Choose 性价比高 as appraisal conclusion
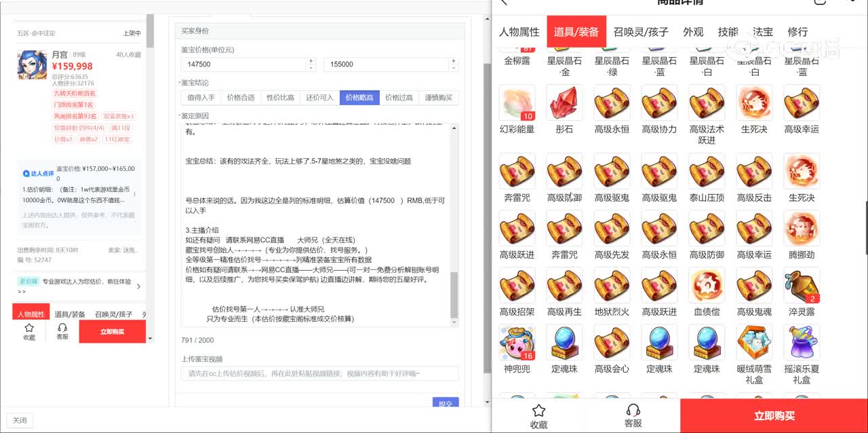The height and width of the screenshot is (433, 868). tap(280, 98)
